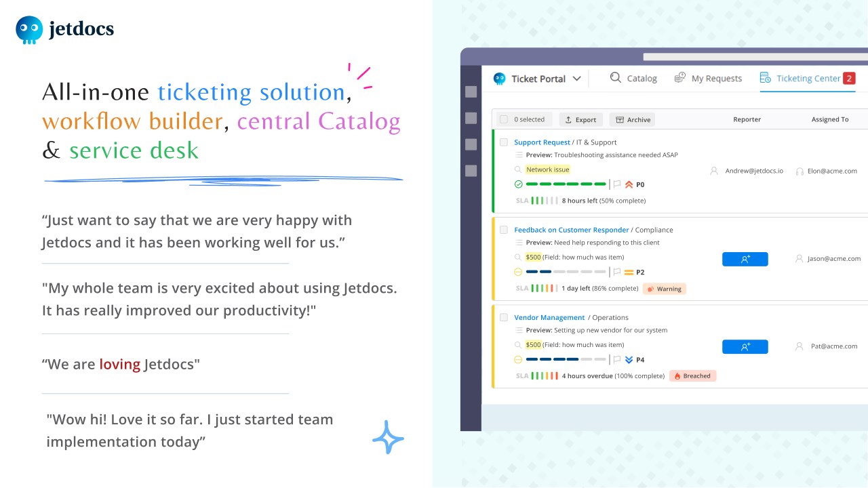Check the Support Request ticket checkbox
This screenshot has height=488, width=868.
pos(504,142)
